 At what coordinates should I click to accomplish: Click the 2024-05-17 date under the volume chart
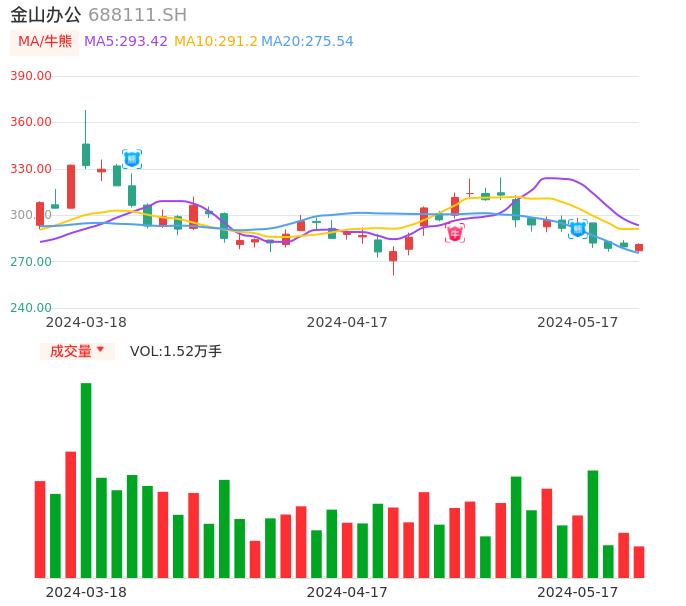point(578,592)
